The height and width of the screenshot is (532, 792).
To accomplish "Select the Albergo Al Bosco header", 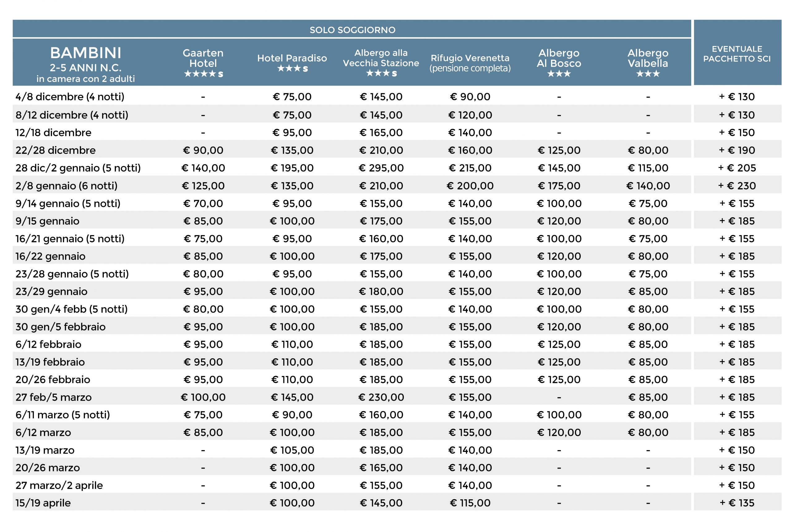I will 559,63.
